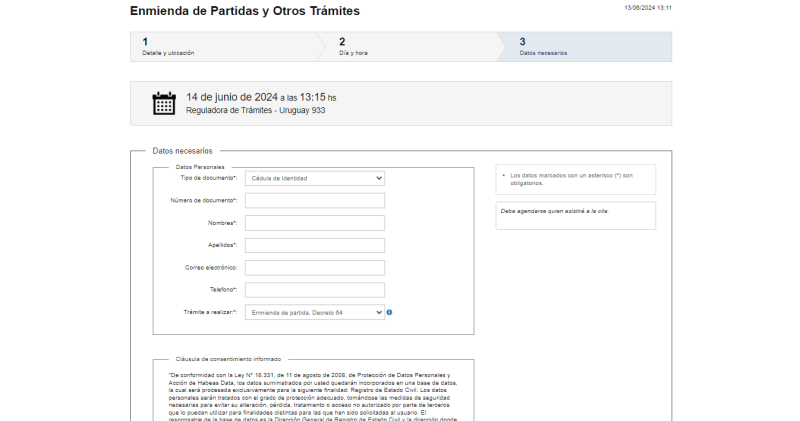Expand the Trámite a realizar dropdown
800x421 pixels.
[x=314, y=312]
